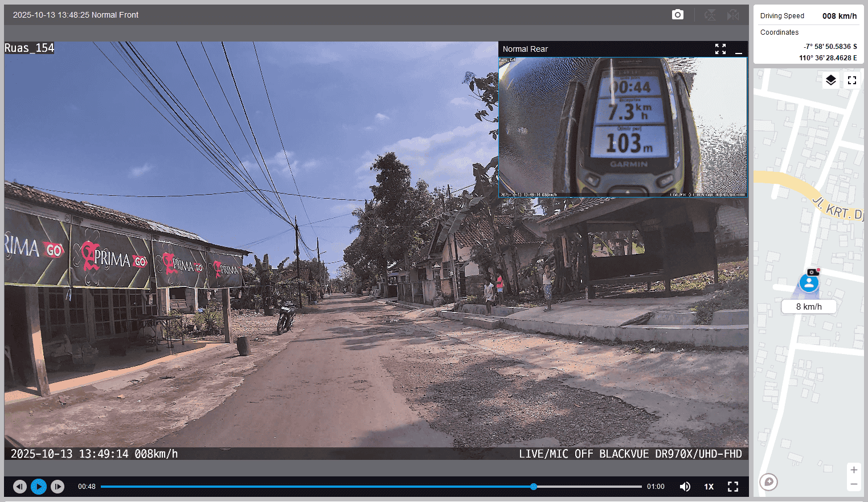868x502 pixels.
Task: Open the map layers selector
Action: click(831, 80)
